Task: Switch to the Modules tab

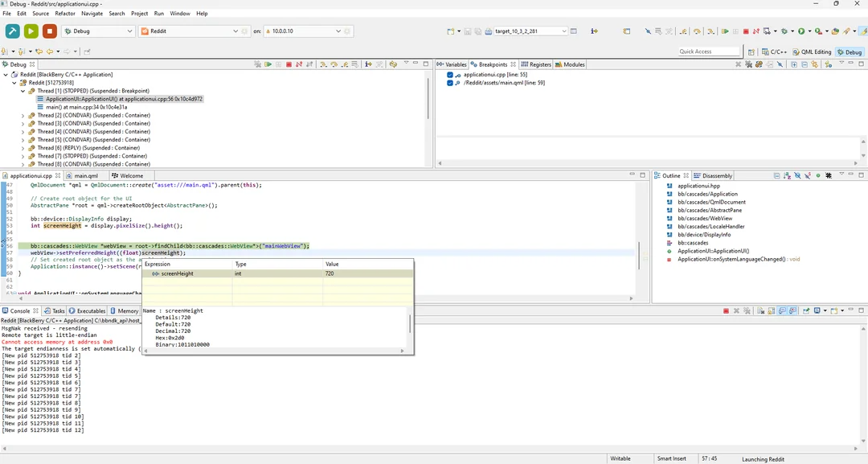Action: pos(570,64)
